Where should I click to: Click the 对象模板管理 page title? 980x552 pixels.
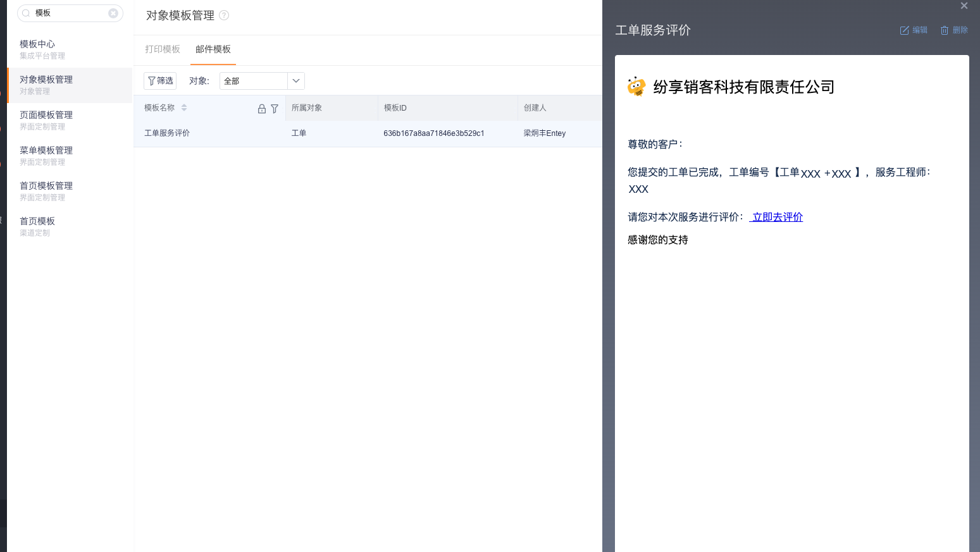[x=180, y=16]
